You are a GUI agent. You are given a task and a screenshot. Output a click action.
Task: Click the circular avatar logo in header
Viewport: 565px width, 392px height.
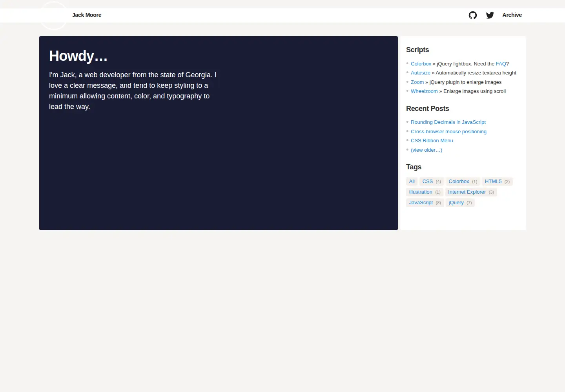click(54, 16)
